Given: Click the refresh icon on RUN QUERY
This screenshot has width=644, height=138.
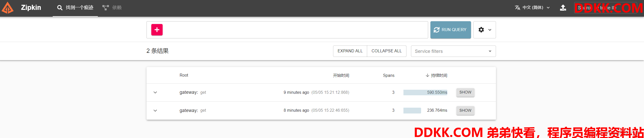Looking at the screenshot, I should (436, 30).
